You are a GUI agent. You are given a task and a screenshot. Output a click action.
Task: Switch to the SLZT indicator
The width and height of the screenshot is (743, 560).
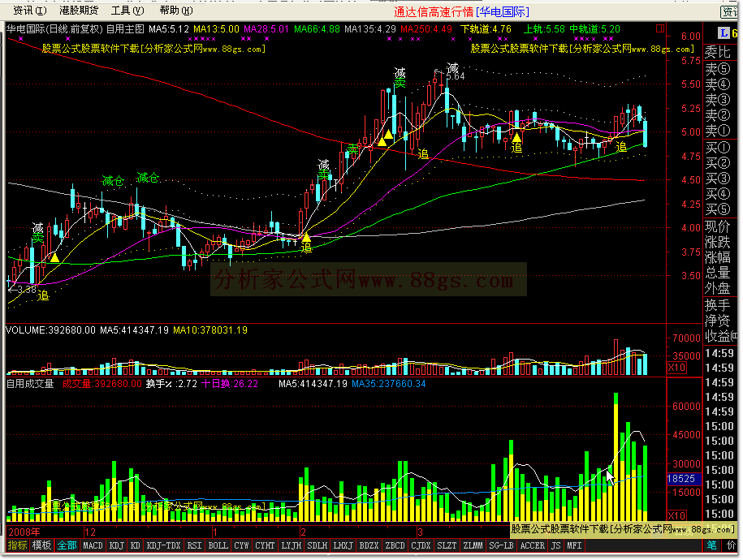(447, 545)
